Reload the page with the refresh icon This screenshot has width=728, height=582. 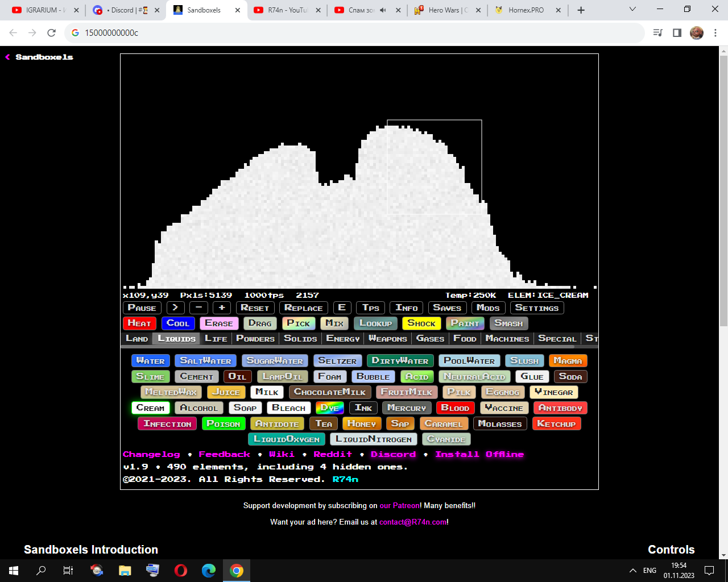51,33
